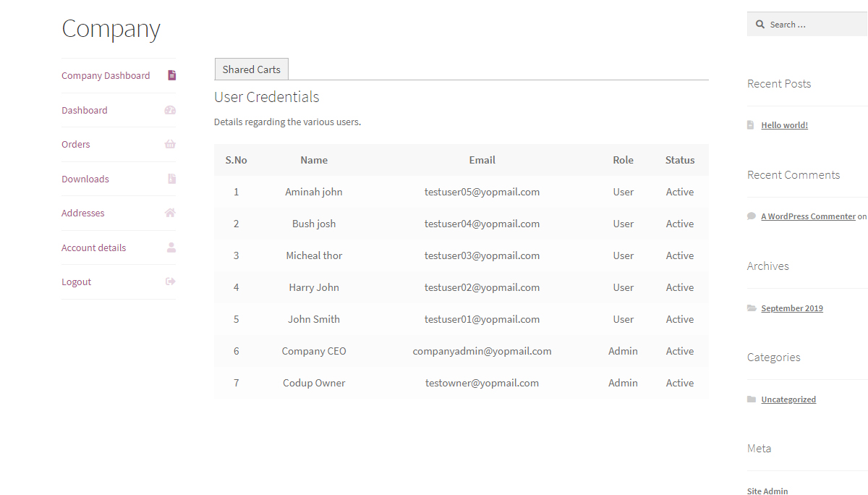Click the archive icon beside September 2019
Screen dimensions: 868x495
point(751,308)
